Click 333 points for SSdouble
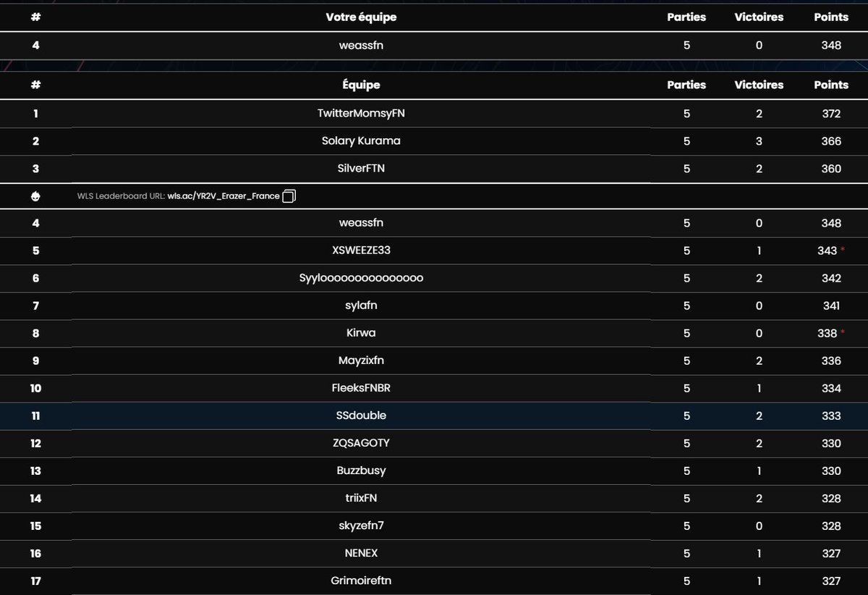Viewport: 868px width, 595px height. point(831,415)
